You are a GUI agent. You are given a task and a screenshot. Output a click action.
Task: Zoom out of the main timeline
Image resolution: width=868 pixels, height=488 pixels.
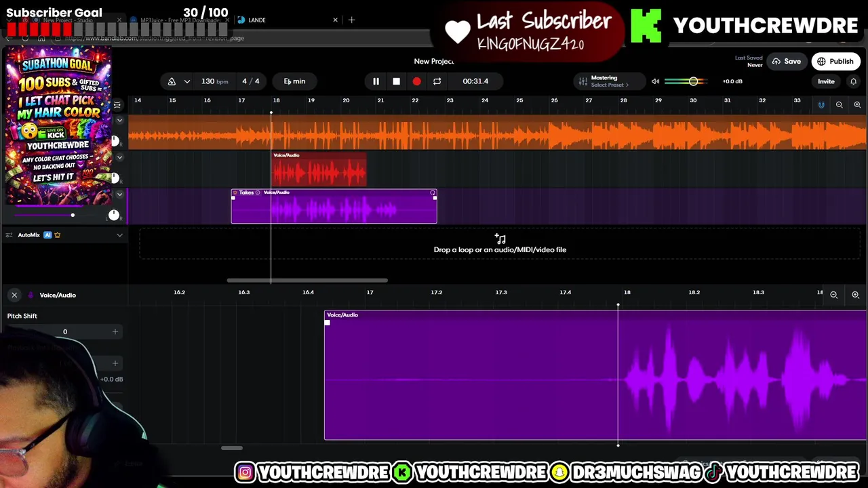[x=839, y=105]
